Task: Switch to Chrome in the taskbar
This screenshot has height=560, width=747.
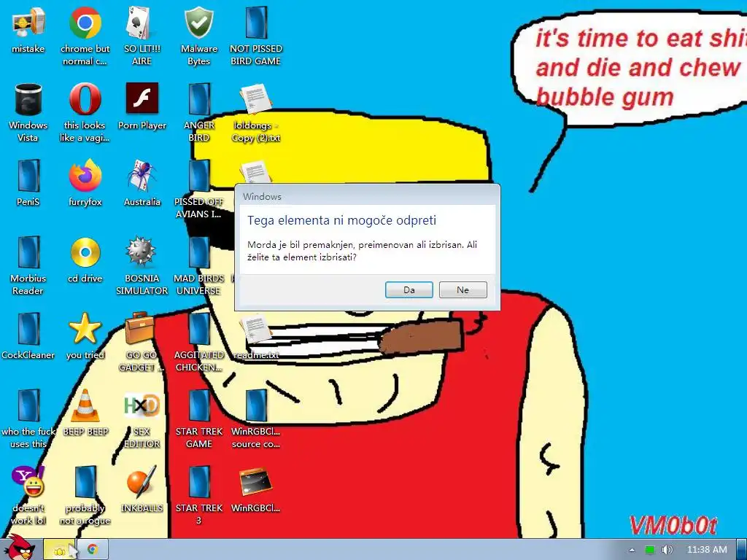Action: [x=93, y=550]
